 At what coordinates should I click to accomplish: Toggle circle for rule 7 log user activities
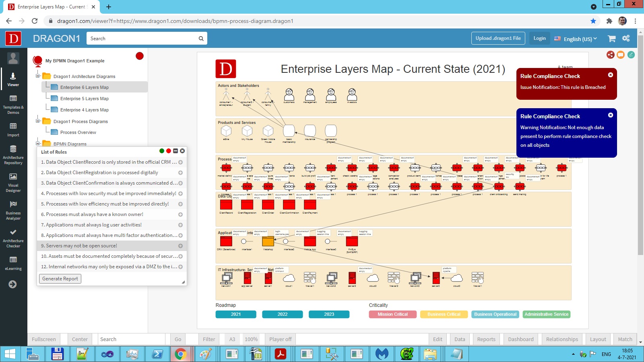coord(180,225)
